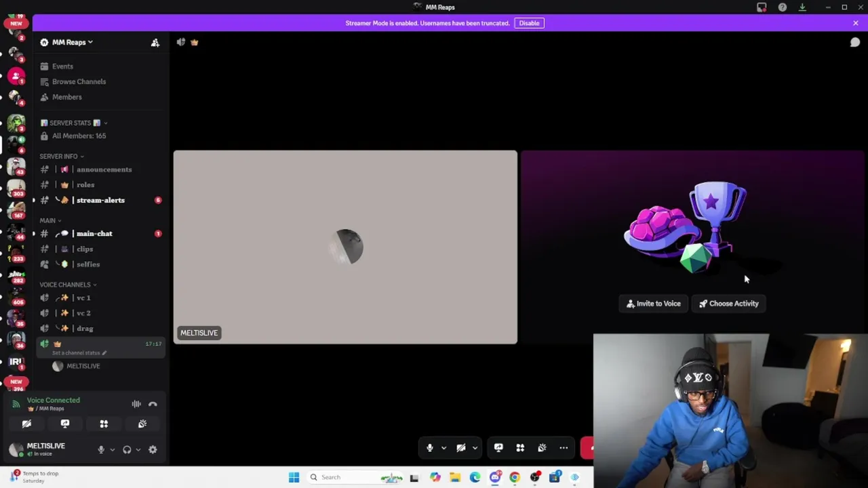Click the Voice Connected signal strength icon

click(16, 404)
